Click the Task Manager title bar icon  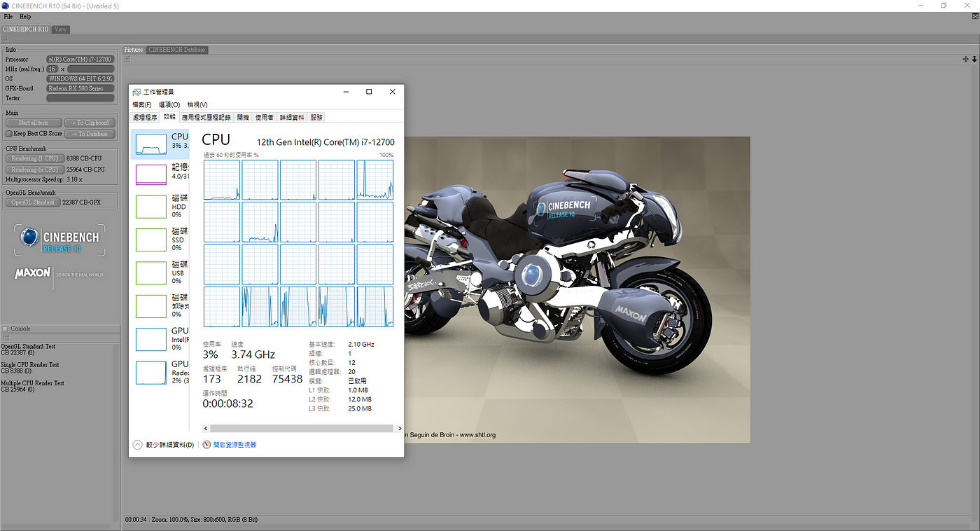[136, 92]
